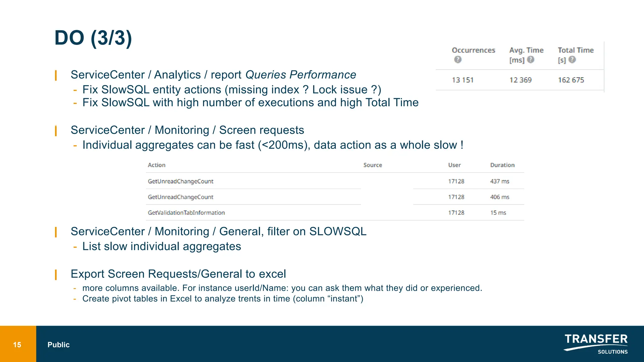Click the help icon beside Total Time [s]
This screenshot has height=362, width=644.
click(572, 59)
